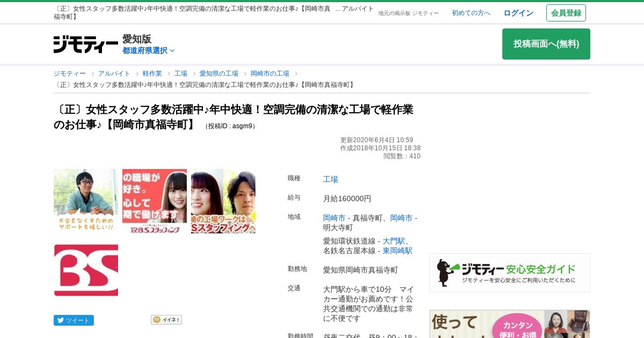Click the 投稿画面へ(無料) button
Image resolution: width=644 pixels, height=338 pixels.
coord(546,44)
